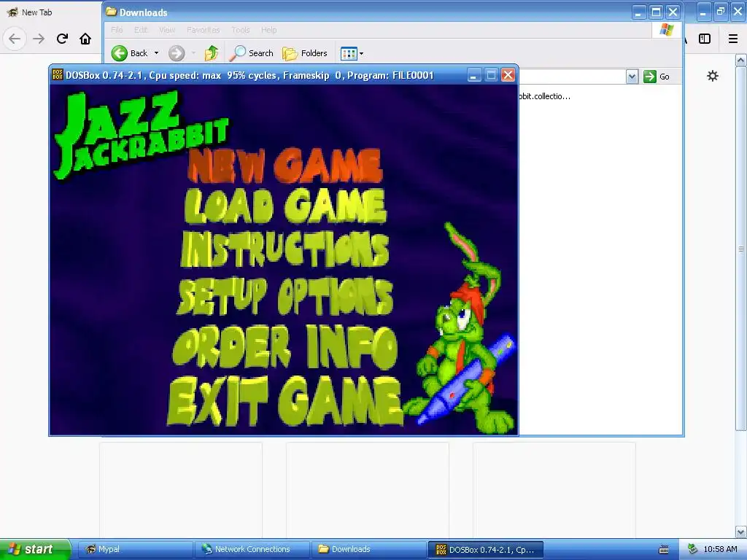747x560 pixels.
Task: Click the DOSBox title bar icon
Action: [x=58, y=75]
